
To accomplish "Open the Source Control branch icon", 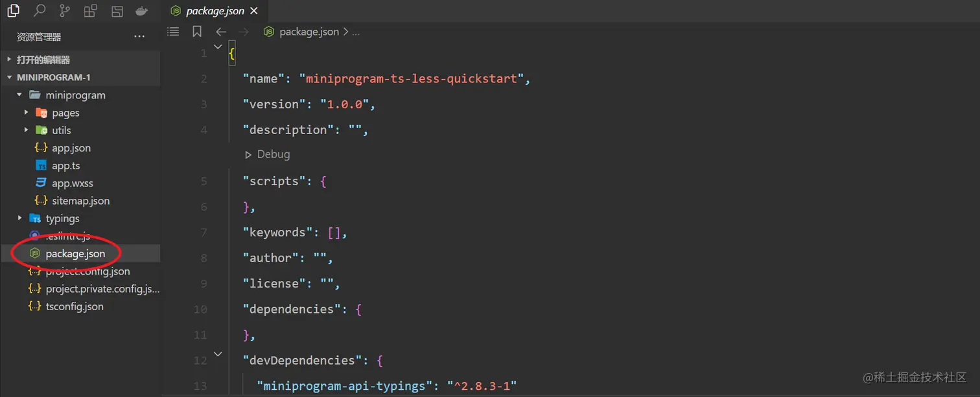I will [x=65, y=10].
